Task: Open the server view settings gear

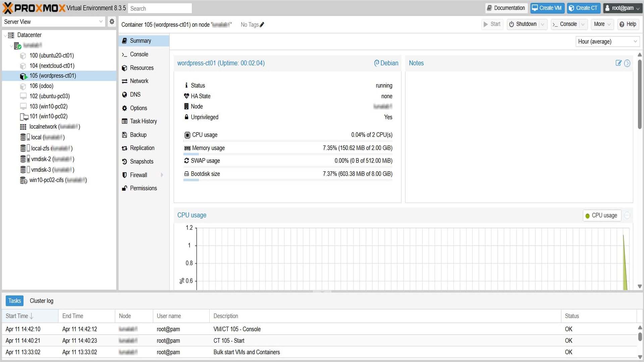Action: [112, 21]
